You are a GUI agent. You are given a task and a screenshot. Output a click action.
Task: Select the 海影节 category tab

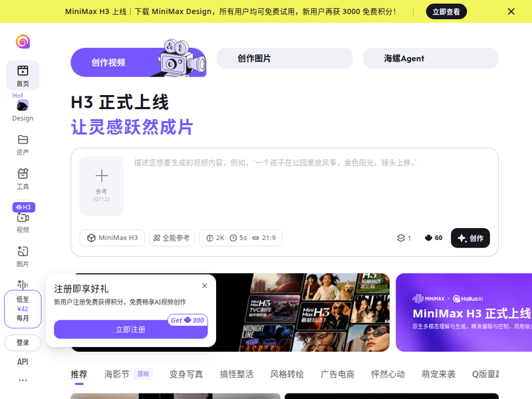(117, 374)
